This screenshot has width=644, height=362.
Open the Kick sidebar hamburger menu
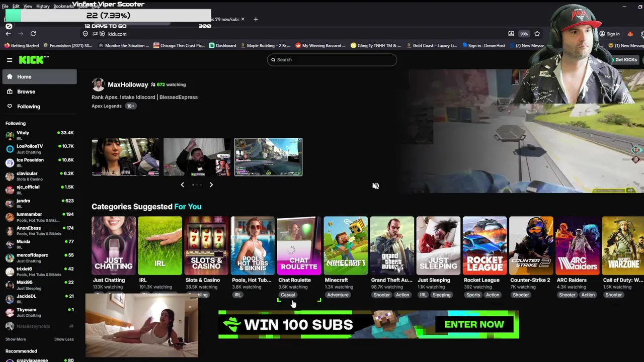[10, 60]
